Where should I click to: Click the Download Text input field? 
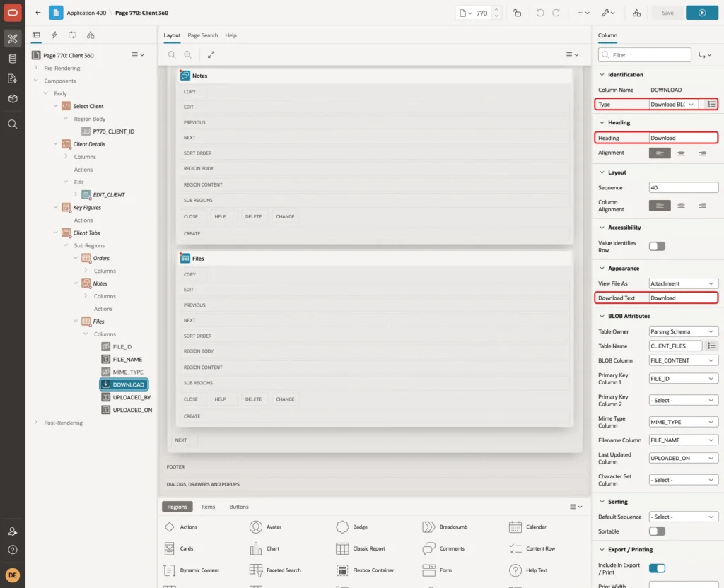[684, 298]
